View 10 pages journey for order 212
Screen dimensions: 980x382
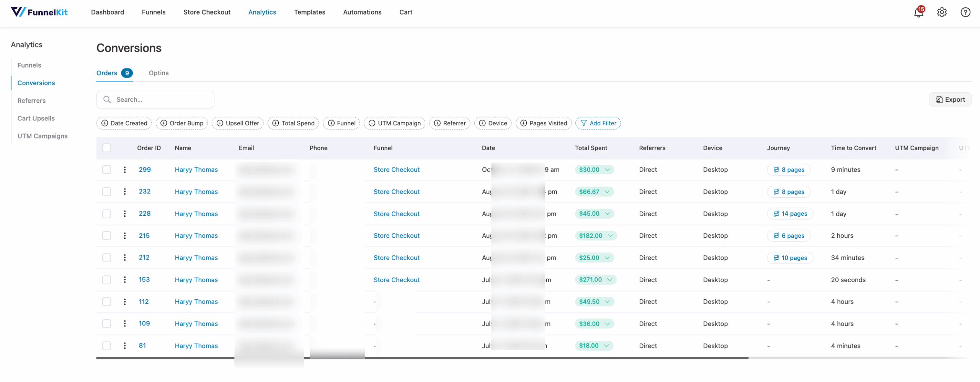790,258
